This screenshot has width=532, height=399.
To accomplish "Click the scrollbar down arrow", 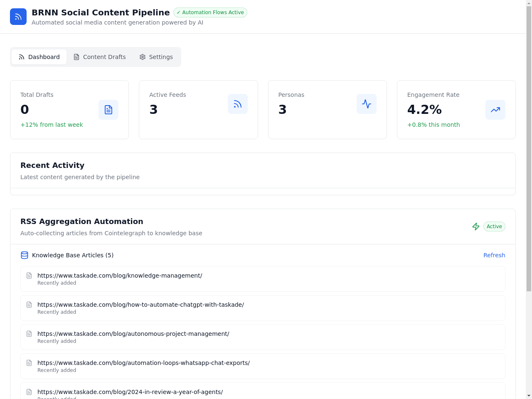I will [x=529, y=396].
